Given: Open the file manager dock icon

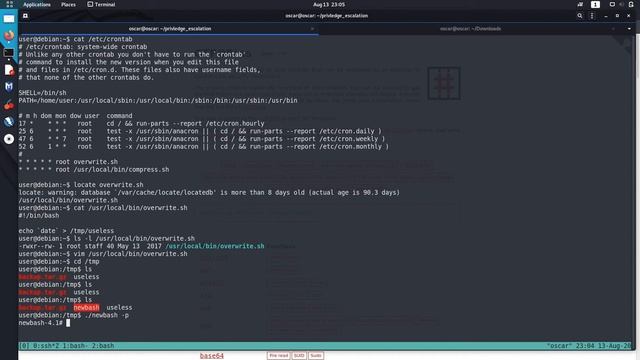Looking at the screenshot, I should pos(9,19).
